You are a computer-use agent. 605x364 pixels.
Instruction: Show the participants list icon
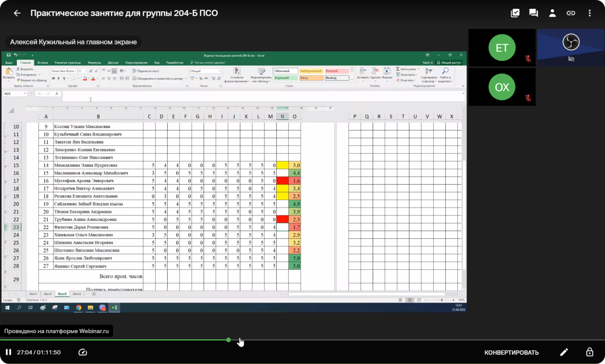[552, 13]
